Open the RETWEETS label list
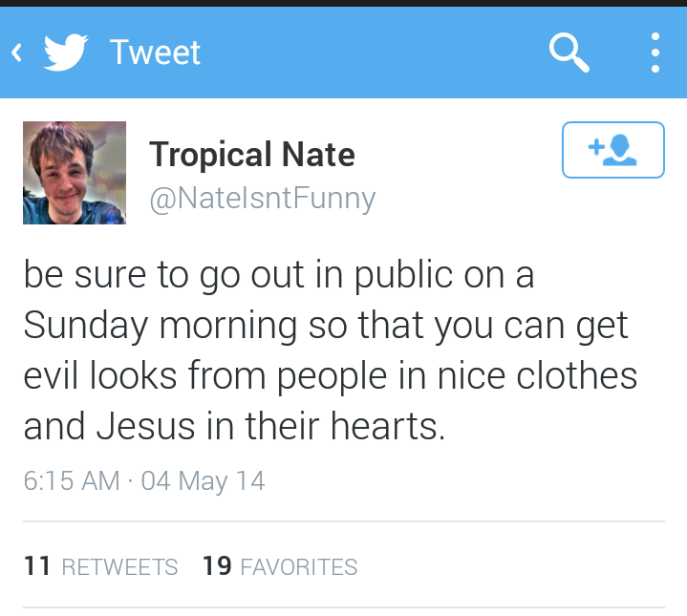This screenshot has width=687, height=616. [119, 567]
